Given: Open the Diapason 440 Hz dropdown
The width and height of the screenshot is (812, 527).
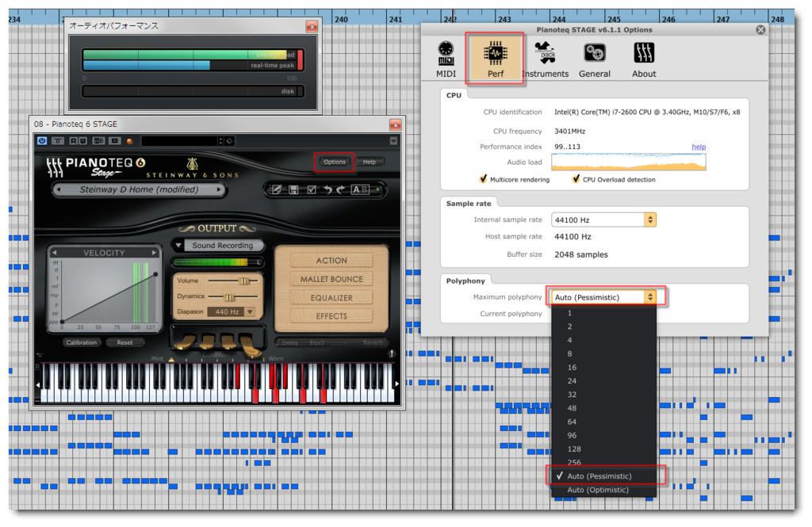Looking at the screenshot, I should [x=231, y=311].
